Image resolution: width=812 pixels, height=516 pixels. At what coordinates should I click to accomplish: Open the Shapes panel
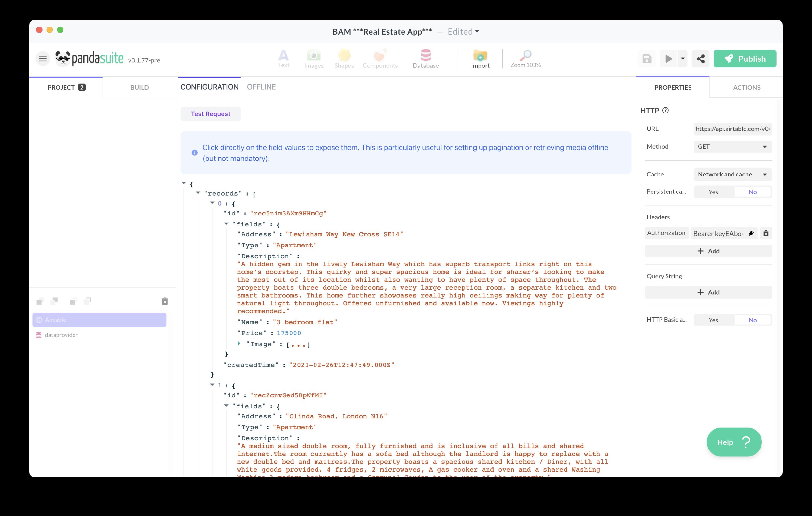coord(344,58)
